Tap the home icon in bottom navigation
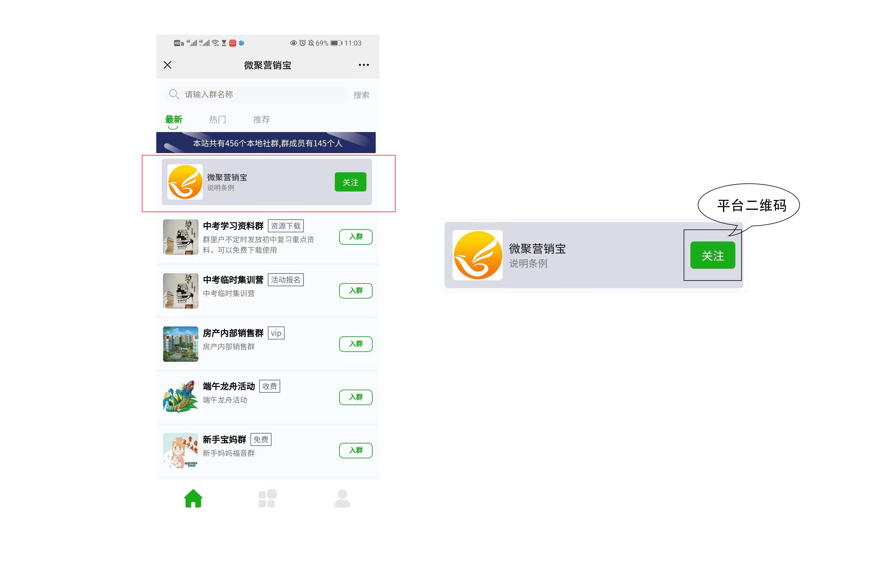Screen dimensions: 881x588 [x=193, y=499]
